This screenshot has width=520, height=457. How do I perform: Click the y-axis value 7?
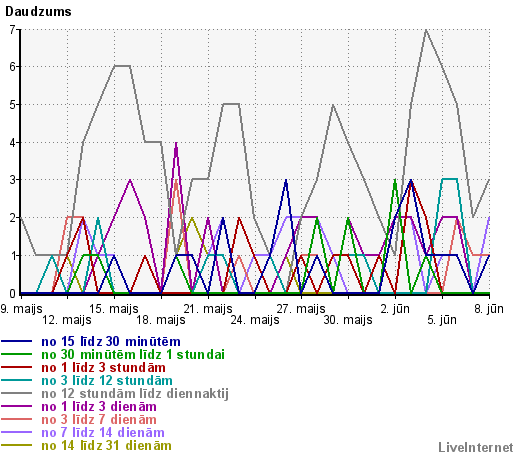pyautogui.click(x=13, y=30)
